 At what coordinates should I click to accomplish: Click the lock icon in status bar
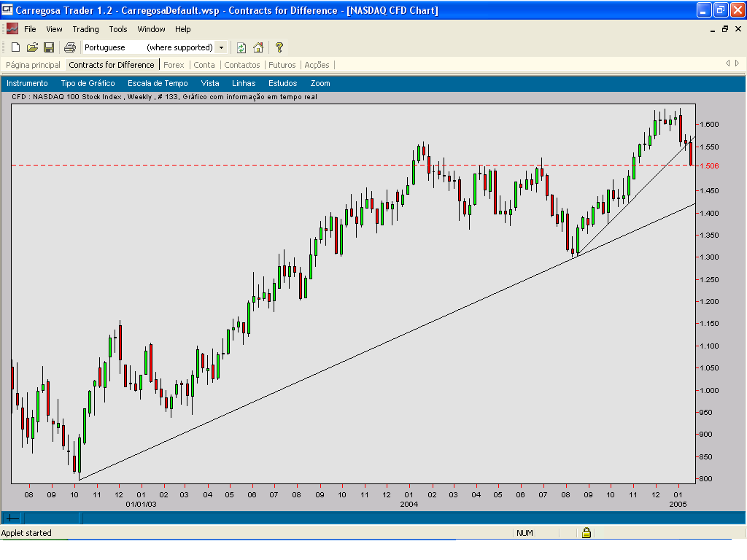point(586,533)
